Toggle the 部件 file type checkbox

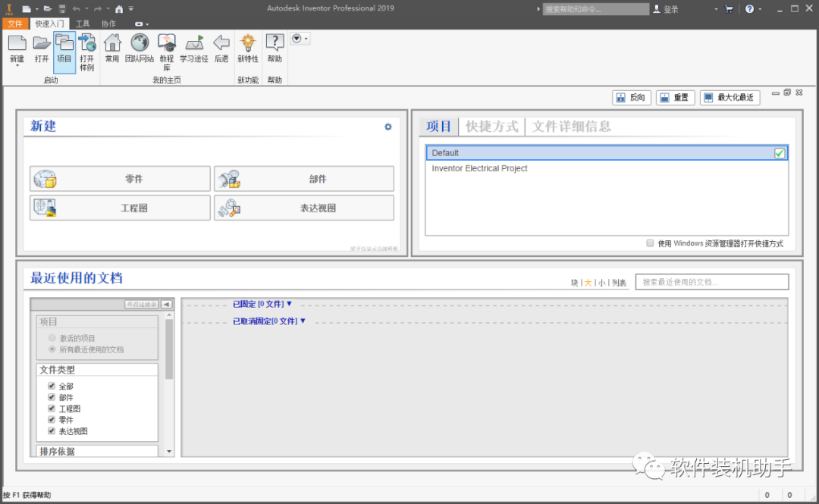click(x=52, y=397)
